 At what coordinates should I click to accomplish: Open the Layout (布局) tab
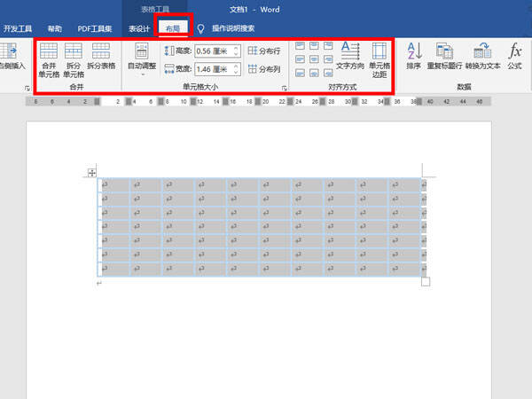tap(173, 28)
